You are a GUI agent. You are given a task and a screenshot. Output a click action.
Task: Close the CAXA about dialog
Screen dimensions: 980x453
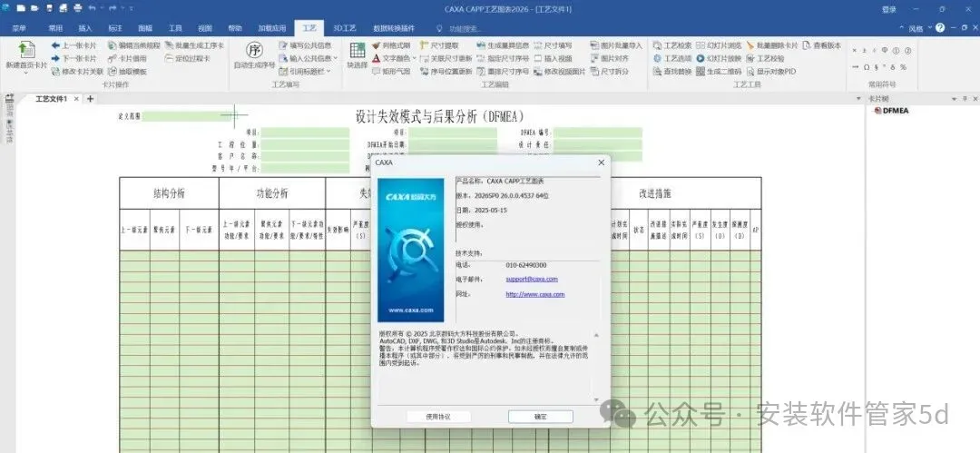click(x=602, y=162)
